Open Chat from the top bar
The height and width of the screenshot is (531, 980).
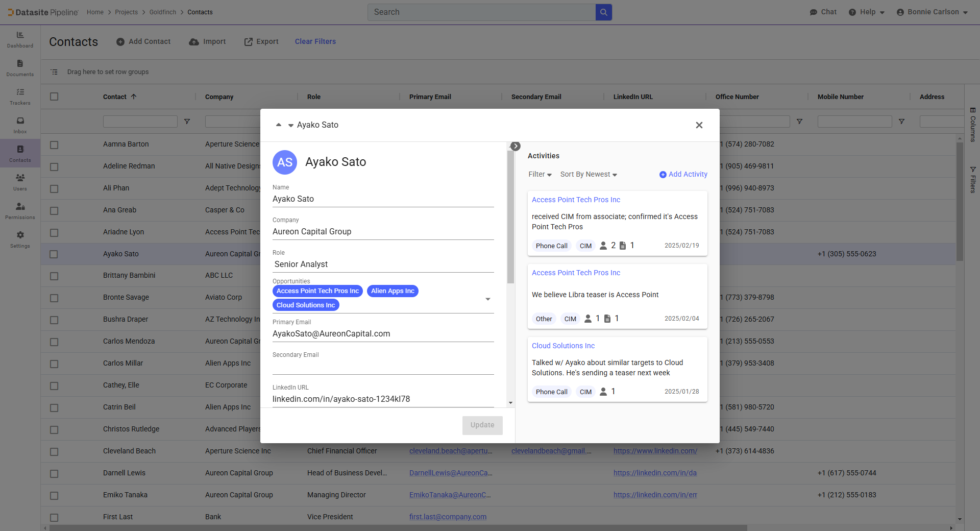pyautogui.click(x=823, y=12)
